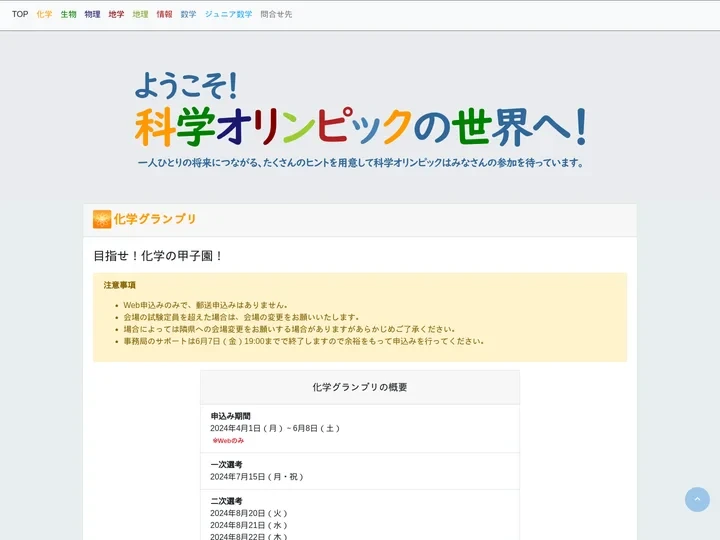The width and height of the screenshot is (720, 540).
Task: Click the ようこそ！科学オリンピックの世界へ banner
Action: 360,109
